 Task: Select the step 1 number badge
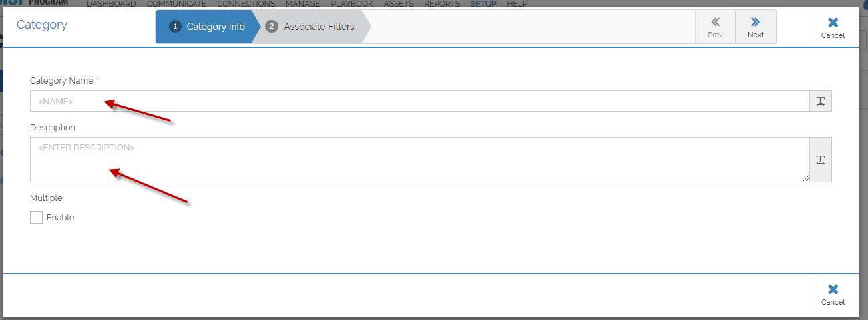click(175, 27)
